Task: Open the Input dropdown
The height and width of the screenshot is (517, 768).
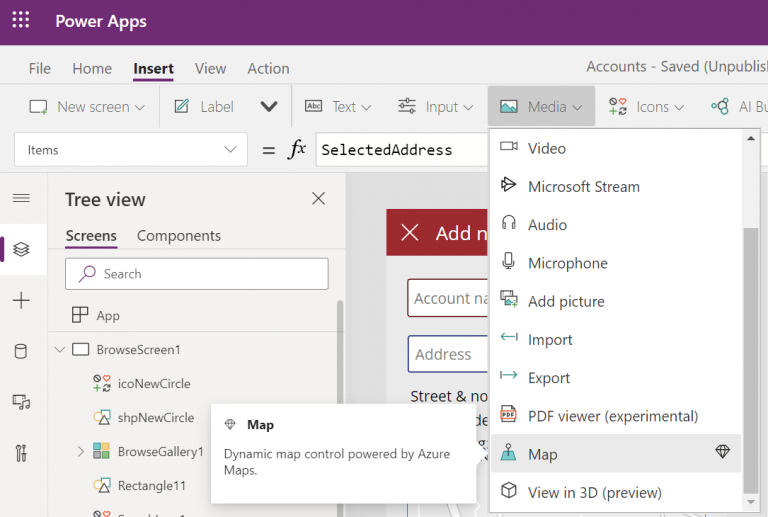Action: click(x=435, y=107)
